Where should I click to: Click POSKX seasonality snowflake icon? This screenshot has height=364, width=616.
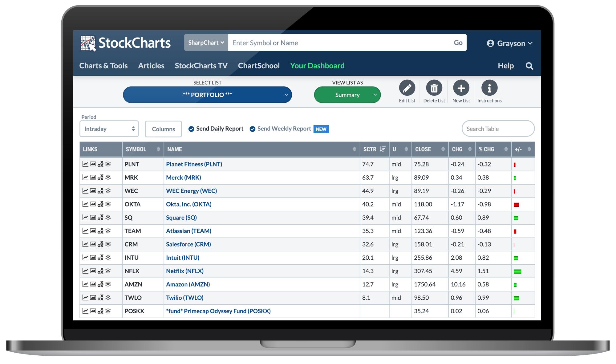108,311
